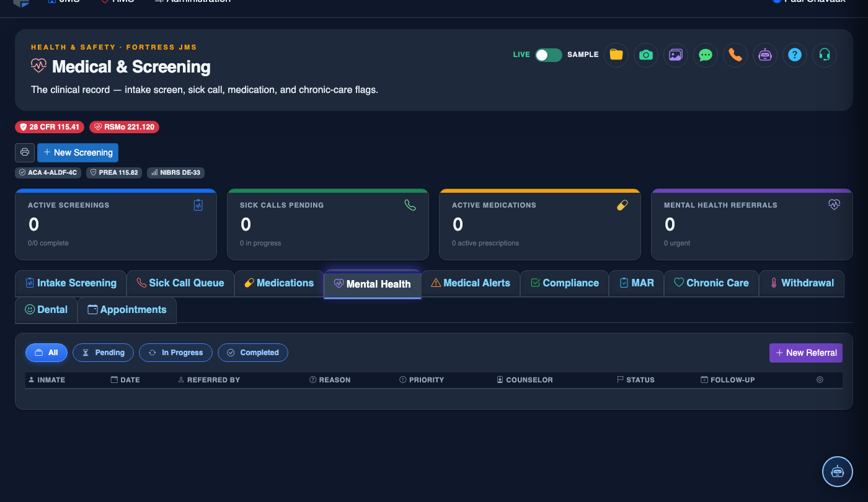
Task: Click the orange phone icon in the header
Action: [x=735, y=55]
